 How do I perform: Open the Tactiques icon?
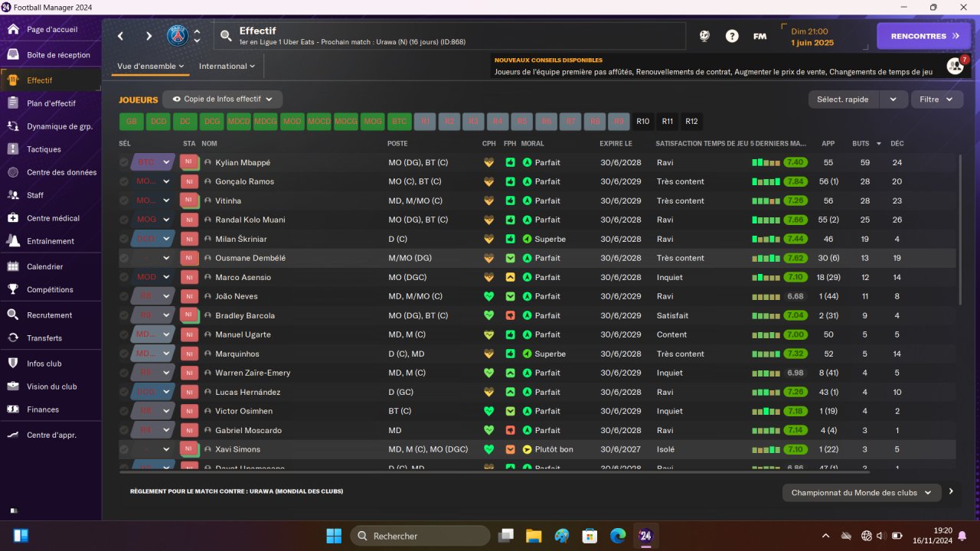point(13,149)
